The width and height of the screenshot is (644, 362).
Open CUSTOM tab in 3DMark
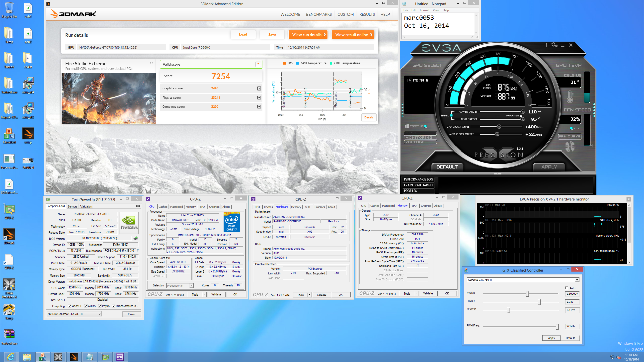pos(345,14)
